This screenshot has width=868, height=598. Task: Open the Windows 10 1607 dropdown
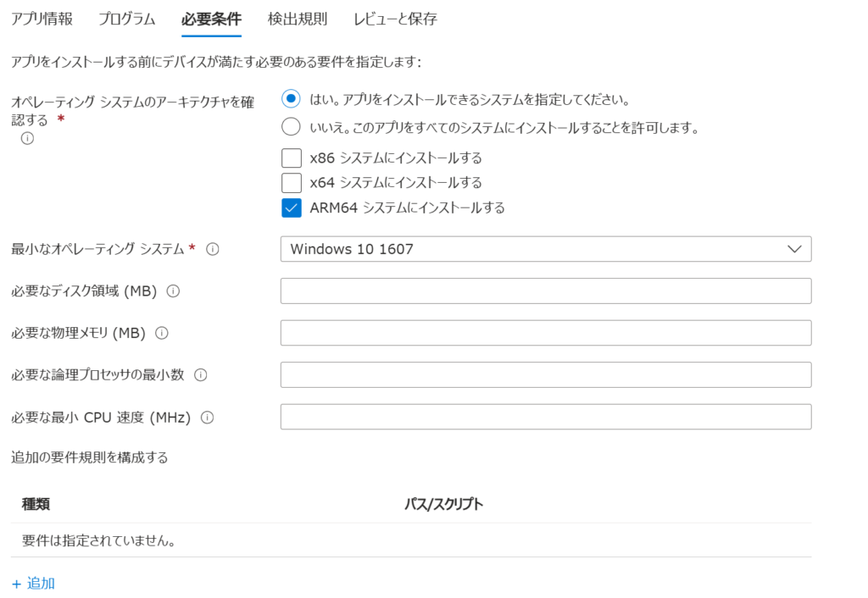pos(546,249)
